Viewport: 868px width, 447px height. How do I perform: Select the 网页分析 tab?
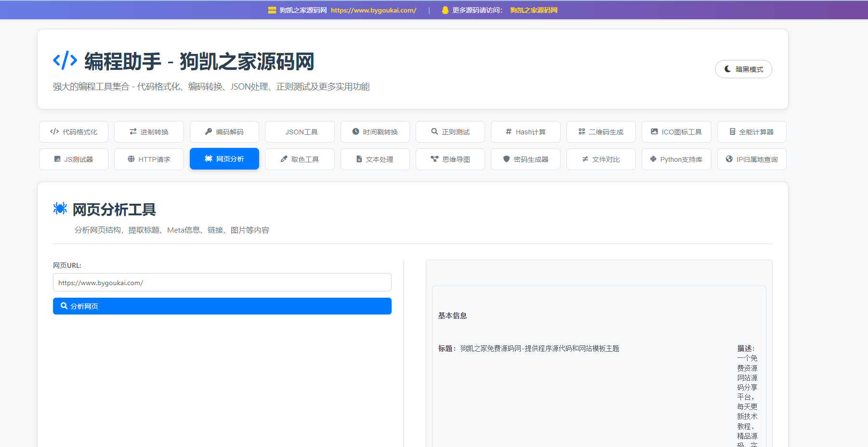tap(224, 159)
